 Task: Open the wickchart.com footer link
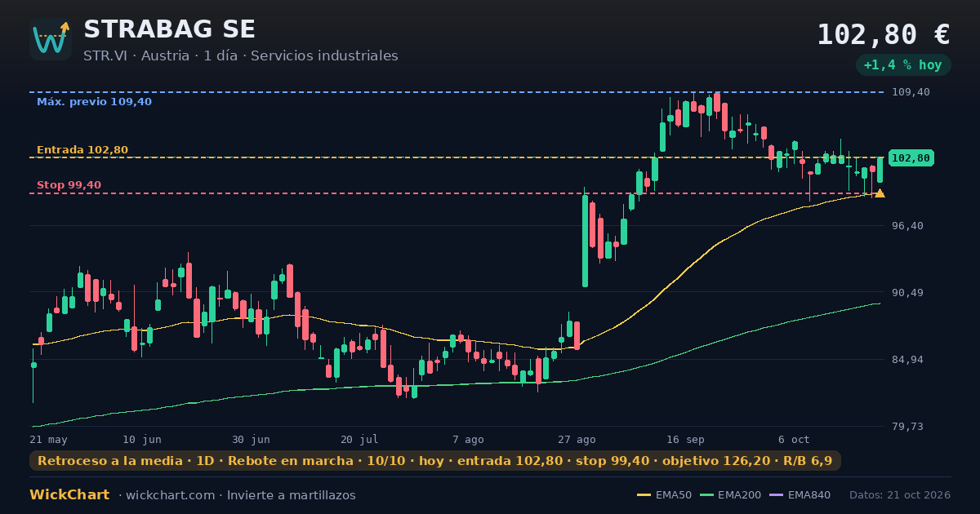171,495
